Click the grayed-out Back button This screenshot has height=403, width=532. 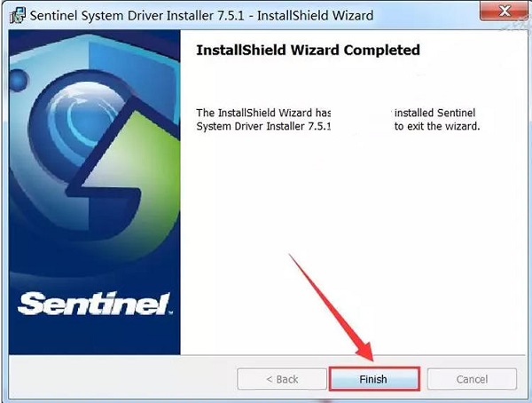(x=282, y=379)
